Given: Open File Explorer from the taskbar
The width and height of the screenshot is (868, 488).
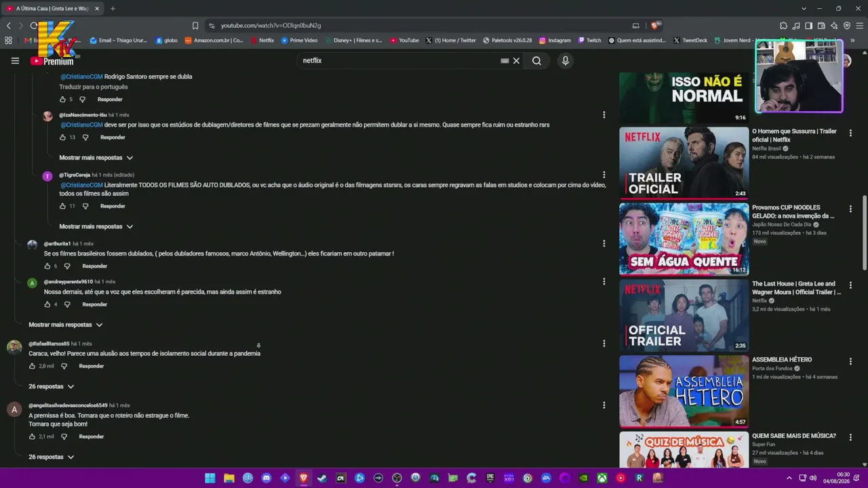Looking at the screenshot, I should 229,478.
